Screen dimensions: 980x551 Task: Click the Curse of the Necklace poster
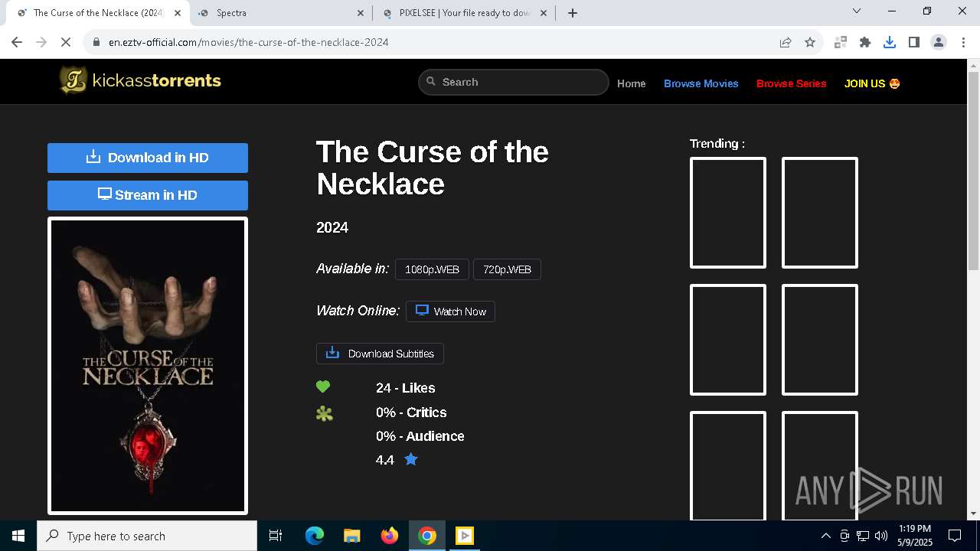[148, 366]
